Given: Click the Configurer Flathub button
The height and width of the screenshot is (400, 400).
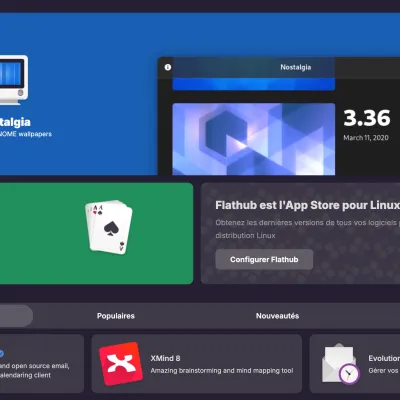Looking at the screenshot, I should [264, 259].
